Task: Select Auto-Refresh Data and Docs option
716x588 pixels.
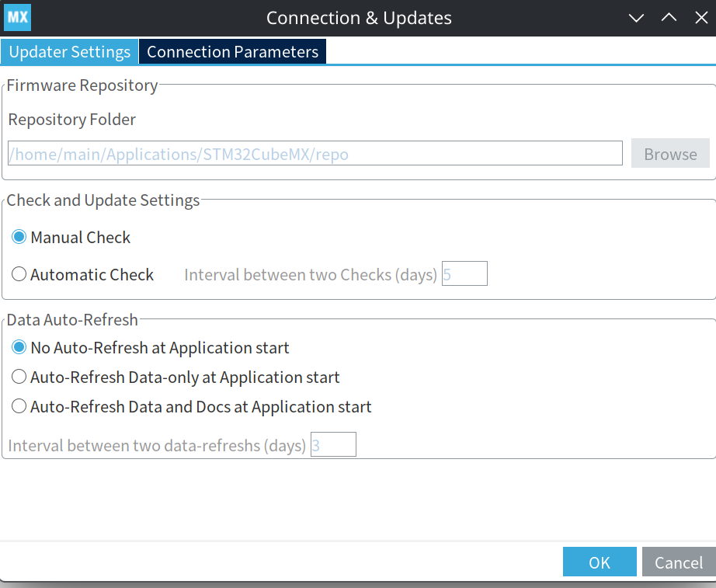Action: pyautogui.click(x=19, y=406)
